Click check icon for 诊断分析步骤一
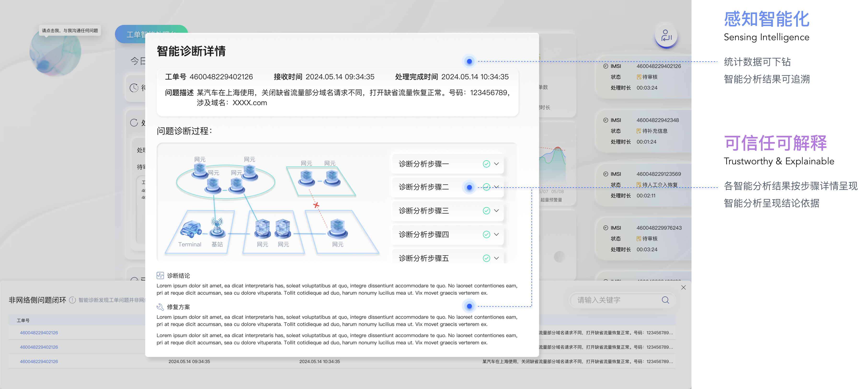 click(x=486, y=164)
